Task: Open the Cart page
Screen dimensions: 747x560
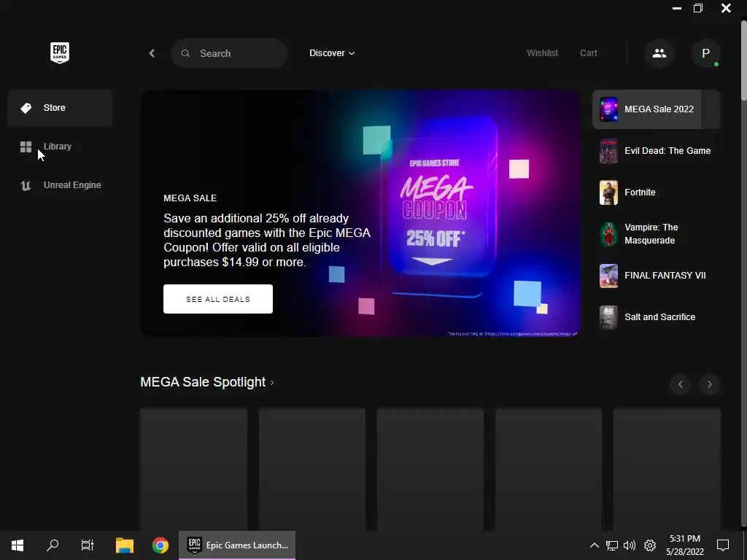Action: tap(589, 52)
